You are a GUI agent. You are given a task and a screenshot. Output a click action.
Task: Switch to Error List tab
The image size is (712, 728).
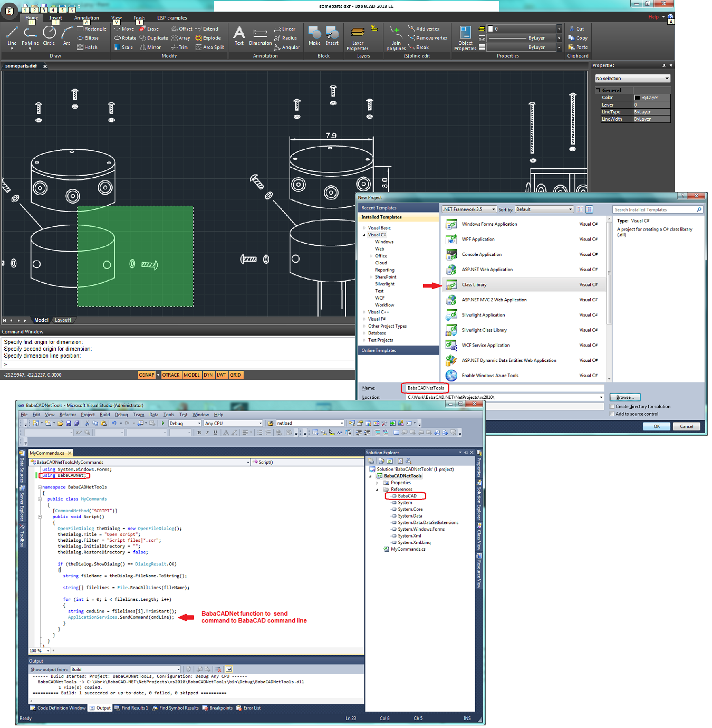click(248, 708)
